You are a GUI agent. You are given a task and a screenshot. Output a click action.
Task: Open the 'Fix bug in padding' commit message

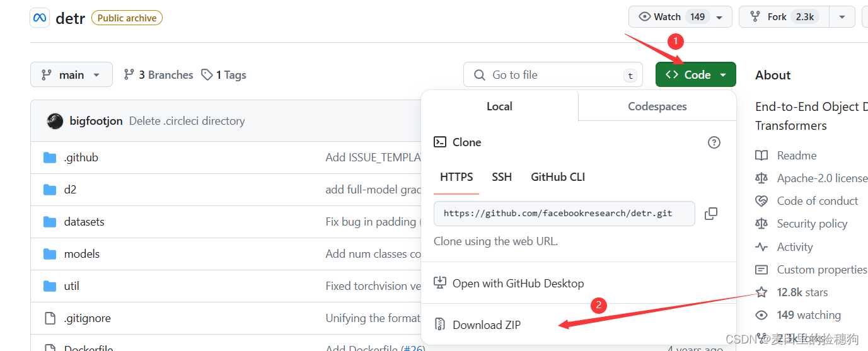coord(373,222)
